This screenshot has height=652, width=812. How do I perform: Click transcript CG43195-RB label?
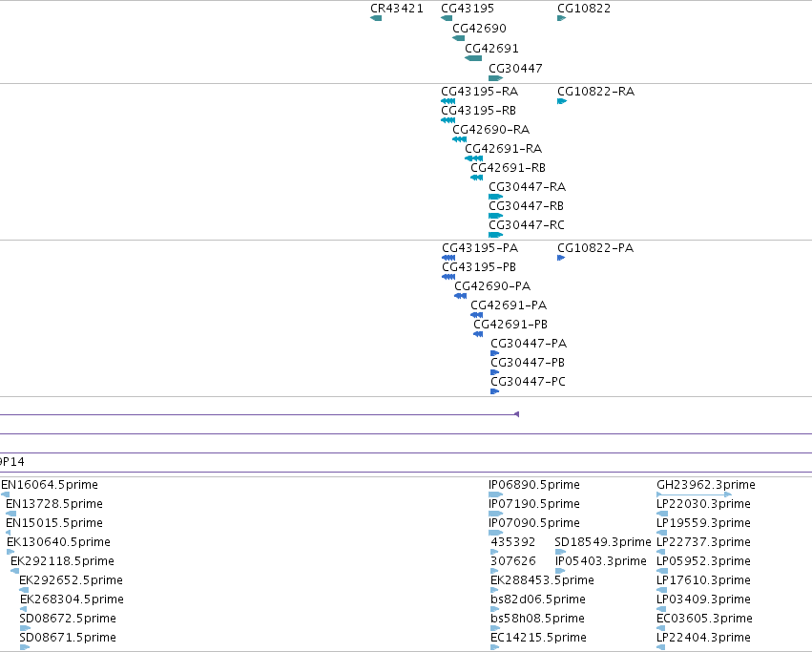[478, 111]
